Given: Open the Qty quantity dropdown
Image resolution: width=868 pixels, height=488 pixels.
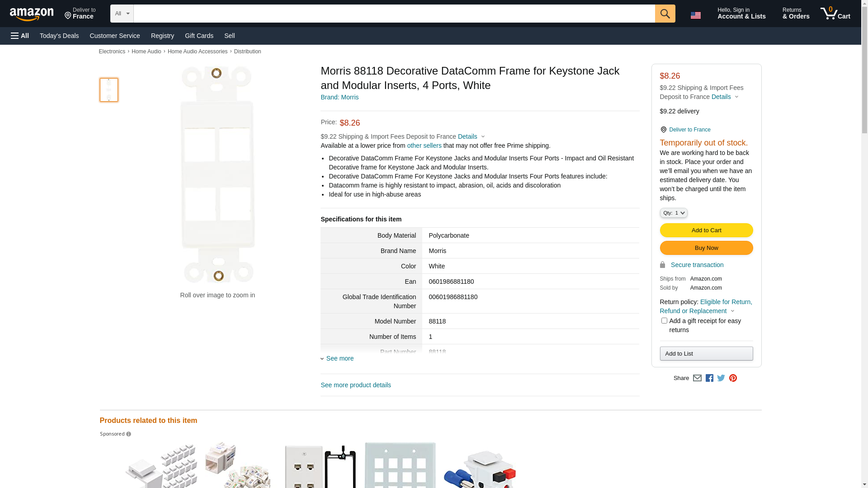Looking at the screenshot, I should pos(674,213).
